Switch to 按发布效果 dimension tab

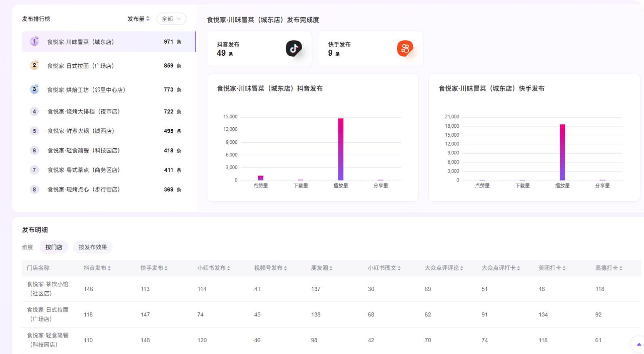(x=93, y=247)
